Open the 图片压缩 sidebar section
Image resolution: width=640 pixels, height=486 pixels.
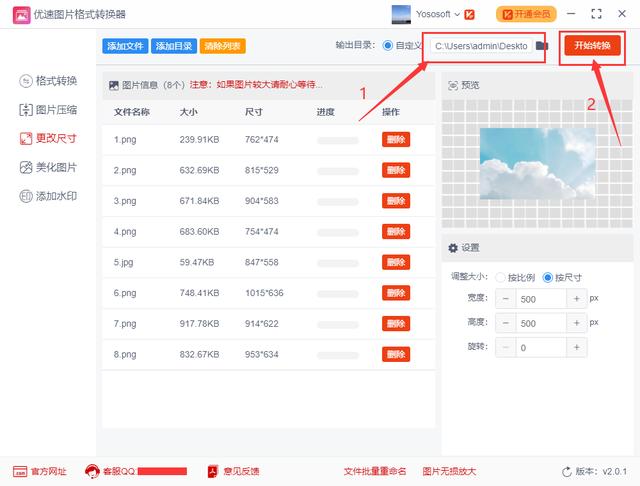pyautogui.click(x=48, y=110)
